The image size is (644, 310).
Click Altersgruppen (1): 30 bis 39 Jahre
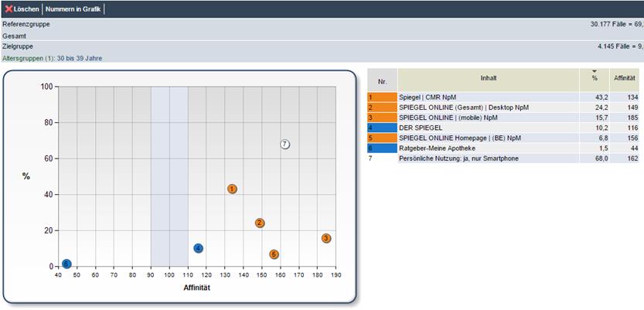click(x=52, y=58)
